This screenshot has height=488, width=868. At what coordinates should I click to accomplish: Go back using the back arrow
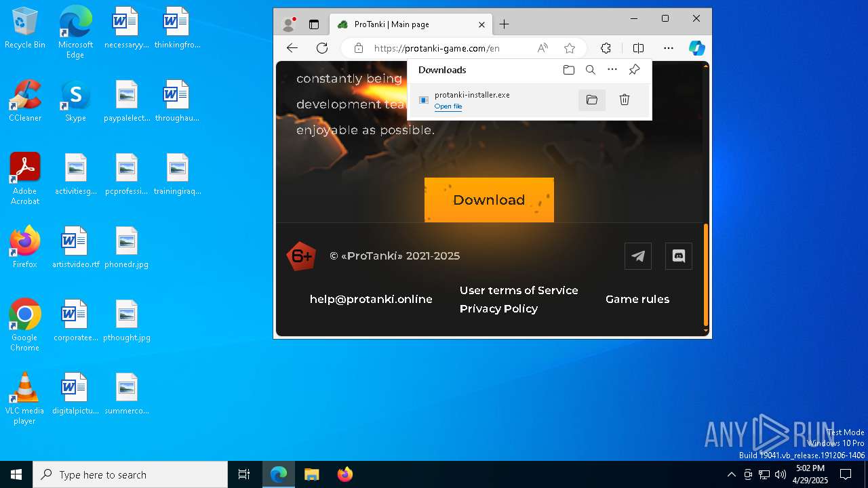coord(292,48)
